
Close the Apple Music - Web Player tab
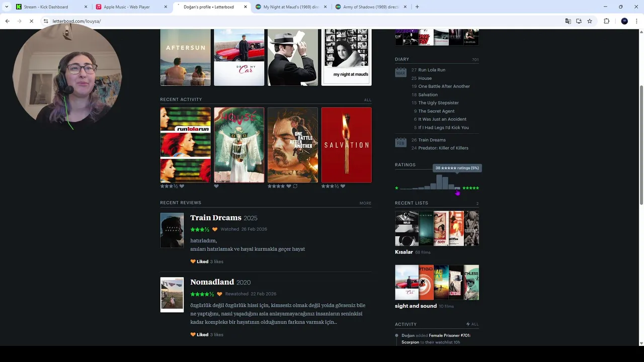tap(166, 7)
